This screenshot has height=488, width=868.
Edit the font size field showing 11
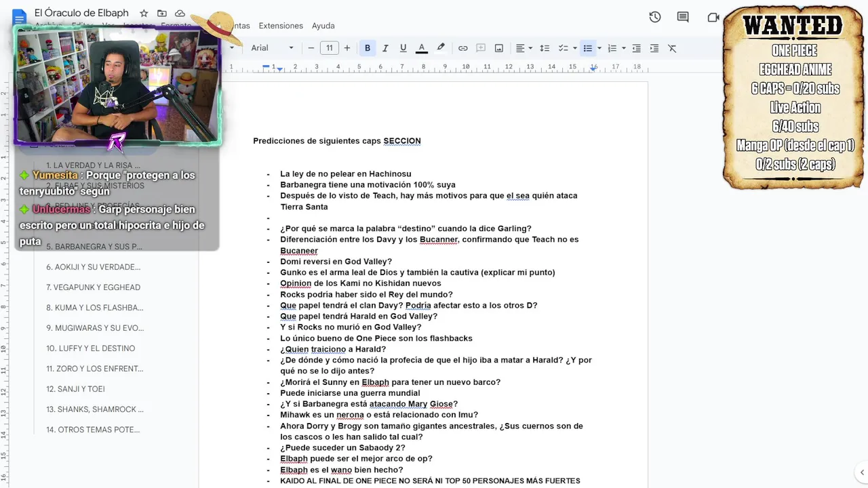[329, 48]
